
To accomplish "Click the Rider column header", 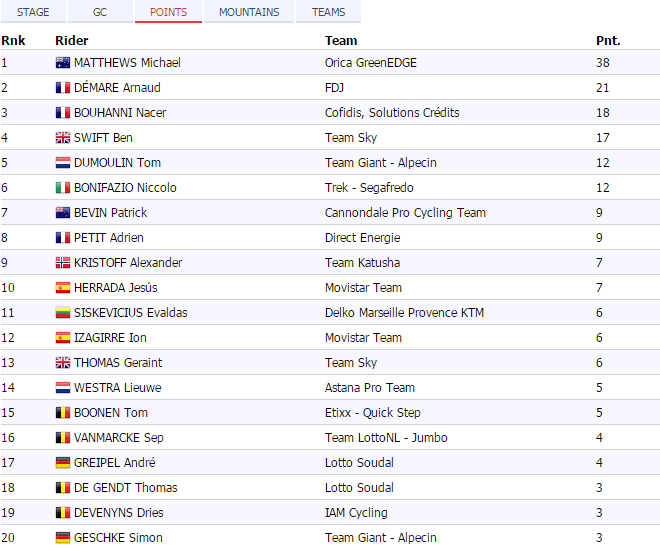I will click(72, 41).
